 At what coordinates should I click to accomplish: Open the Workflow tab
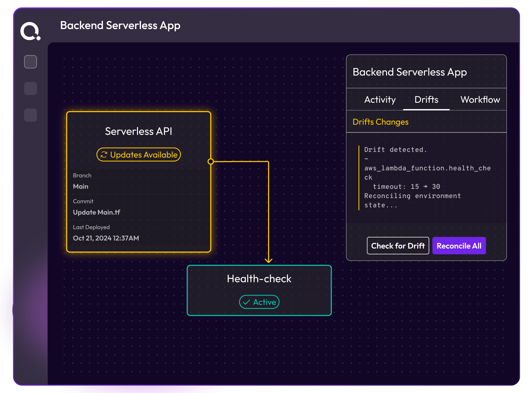pos(480,100)
